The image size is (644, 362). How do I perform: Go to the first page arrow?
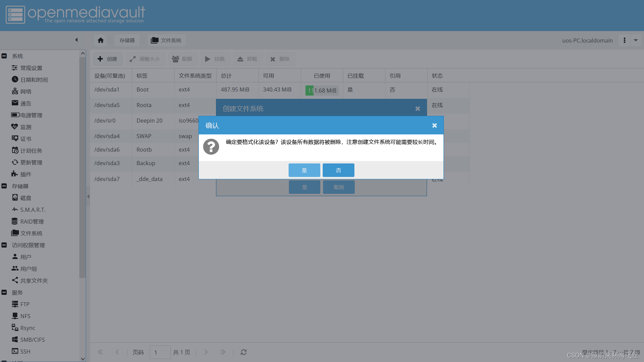(100, 352)
